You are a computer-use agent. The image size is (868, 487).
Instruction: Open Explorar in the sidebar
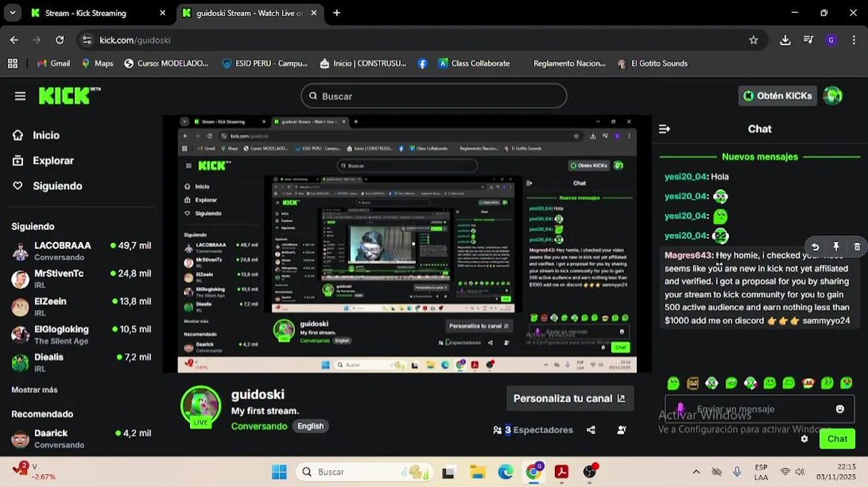tap(44, 160)
